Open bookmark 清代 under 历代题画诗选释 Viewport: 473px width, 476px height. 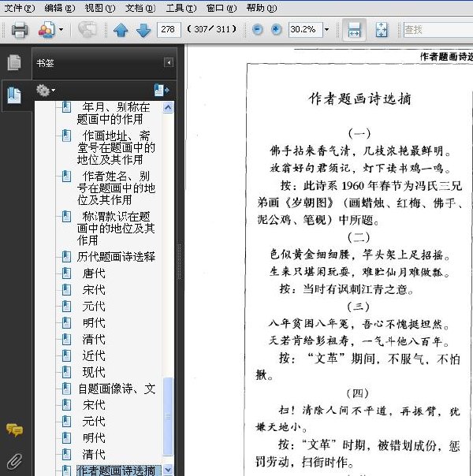point(94,339)
